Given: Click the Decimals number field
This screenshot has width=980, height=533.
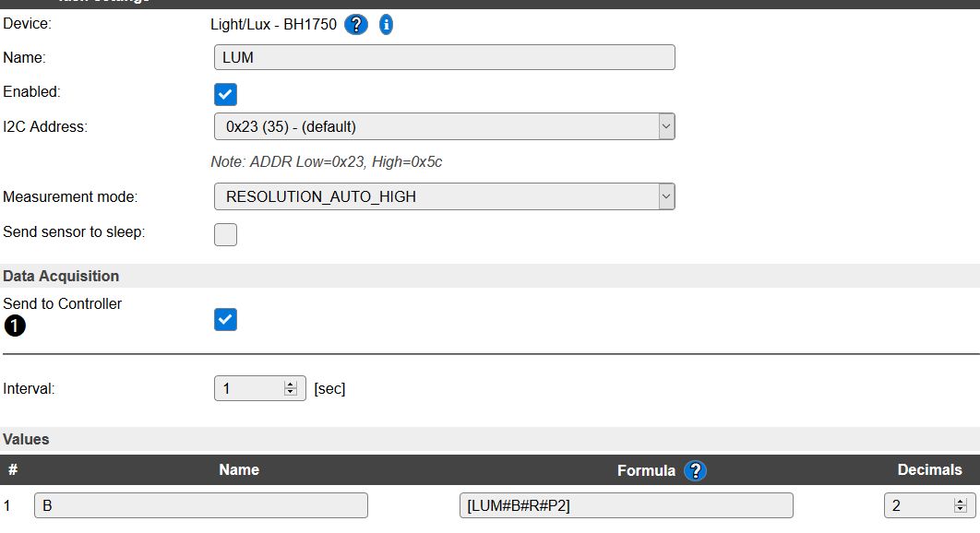Looking at the screenshot, I should coord(929,505).
